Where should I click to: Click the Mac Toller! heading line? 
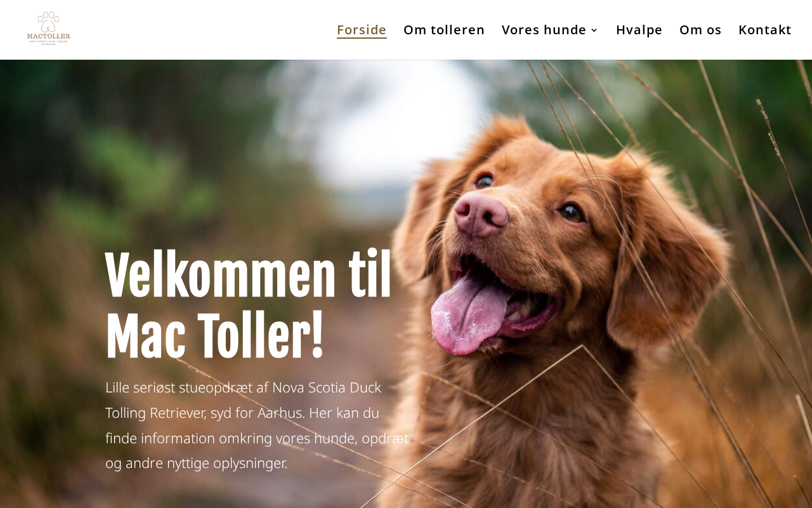pos(214,336)
